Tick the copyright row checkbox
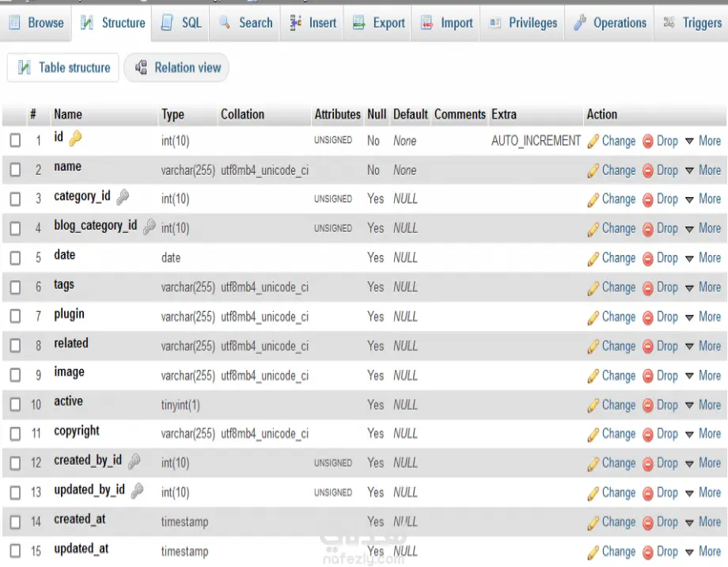This screenshot has width=728, height=567. (x=15, y=434)
